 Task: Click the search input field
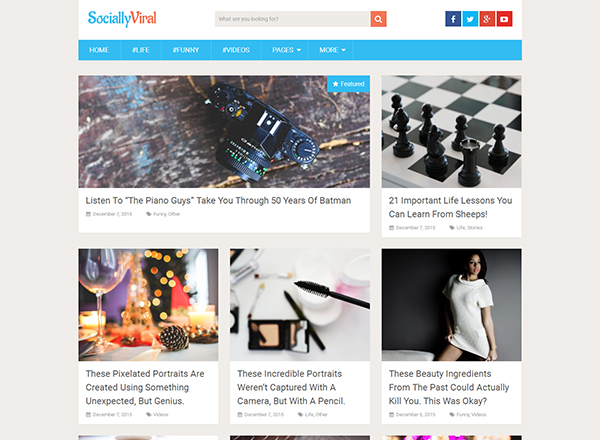pyautogui.click(x=292, y=19)
